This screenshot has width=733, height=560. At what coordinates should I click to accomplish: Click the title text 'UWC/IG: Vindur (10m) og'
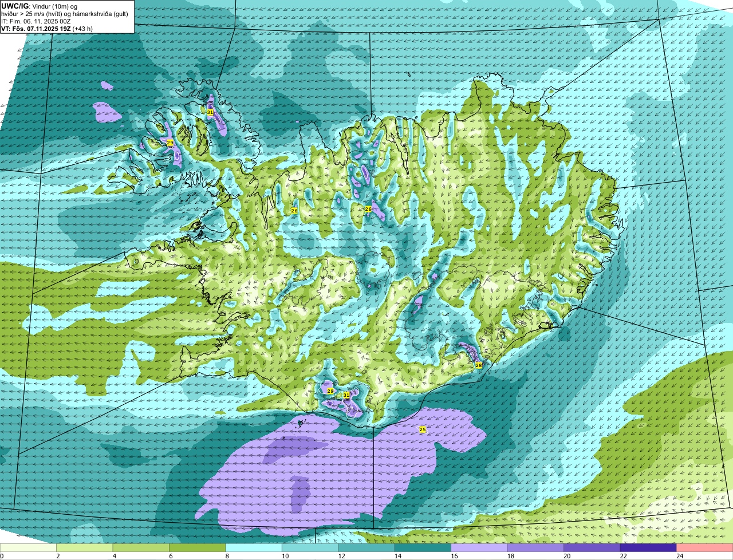click(40, 5)
